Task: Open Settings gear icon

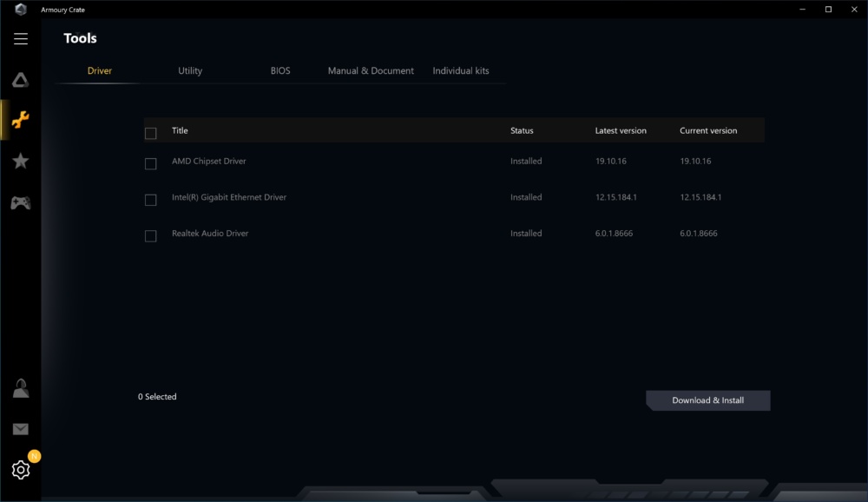Action: point(21,470)
